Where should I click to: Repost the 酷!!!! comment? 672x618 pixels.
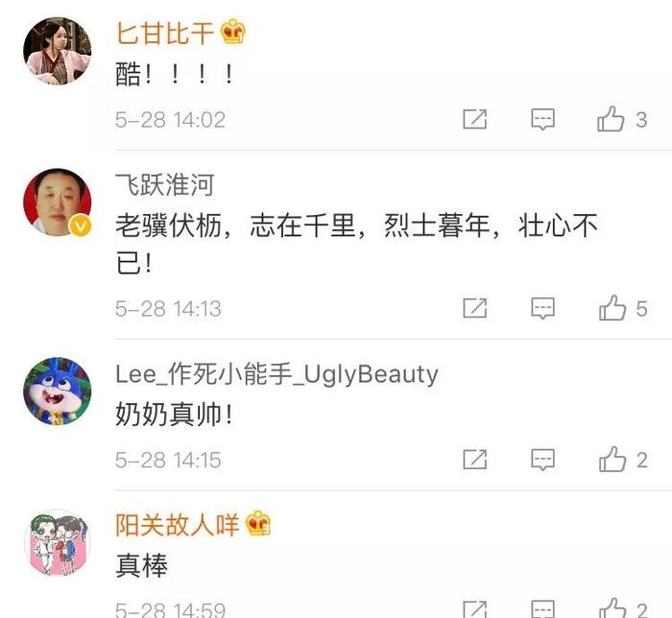coord(475,119)
